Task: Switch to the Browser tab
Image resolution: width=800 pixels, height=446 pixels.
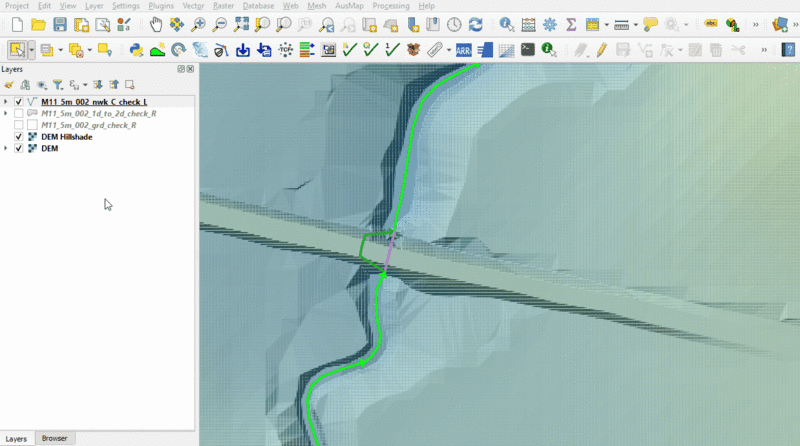Action: point(54,439)
